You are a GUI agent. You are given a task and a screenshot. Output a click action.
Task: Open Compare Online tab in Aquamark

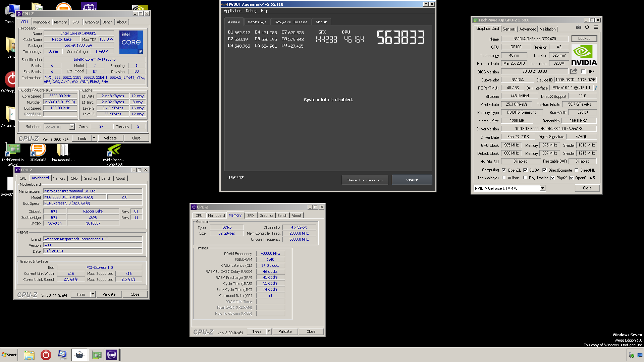[291, 22]
